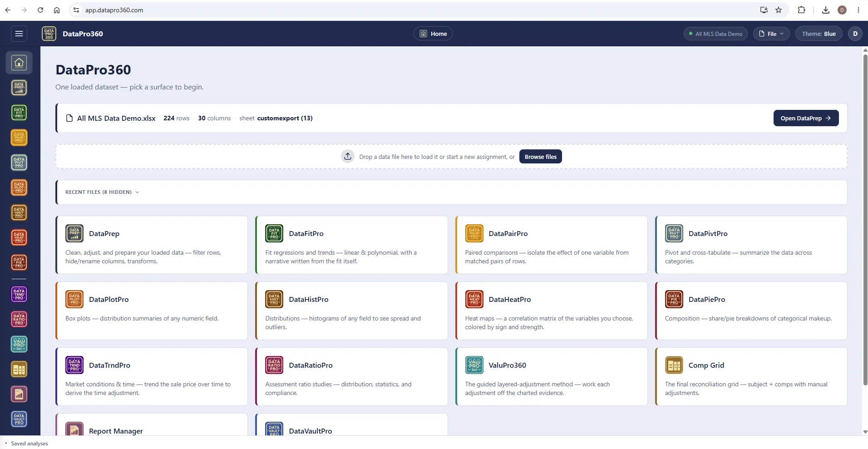Click the ValuPro360 card icon
This screenshot has height=449, width=868.
click(x=474, y=365)
